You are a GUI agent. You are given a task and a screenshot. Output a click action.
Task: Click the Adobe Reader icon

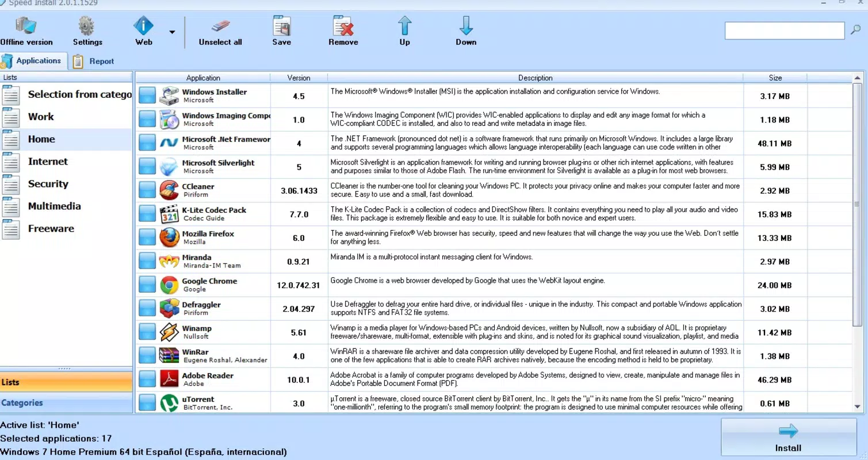coord(169,379)
